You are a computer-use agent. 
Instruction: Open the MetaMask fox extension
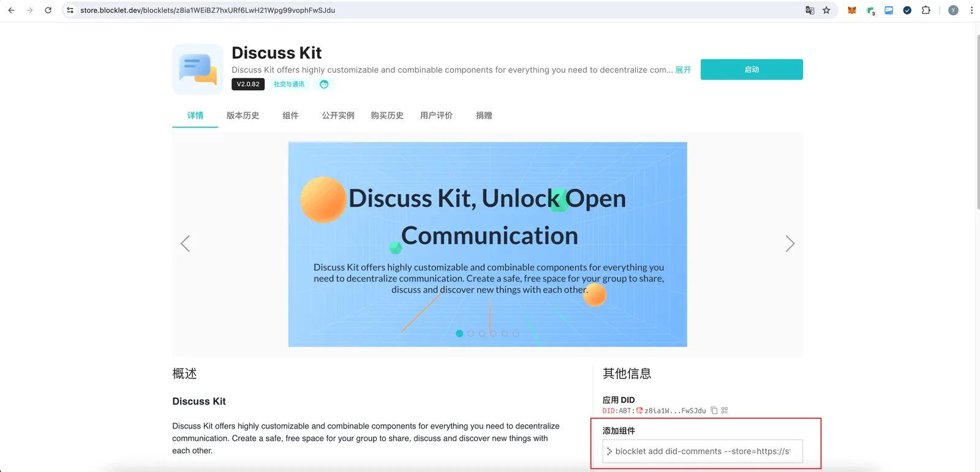point(851,10)
